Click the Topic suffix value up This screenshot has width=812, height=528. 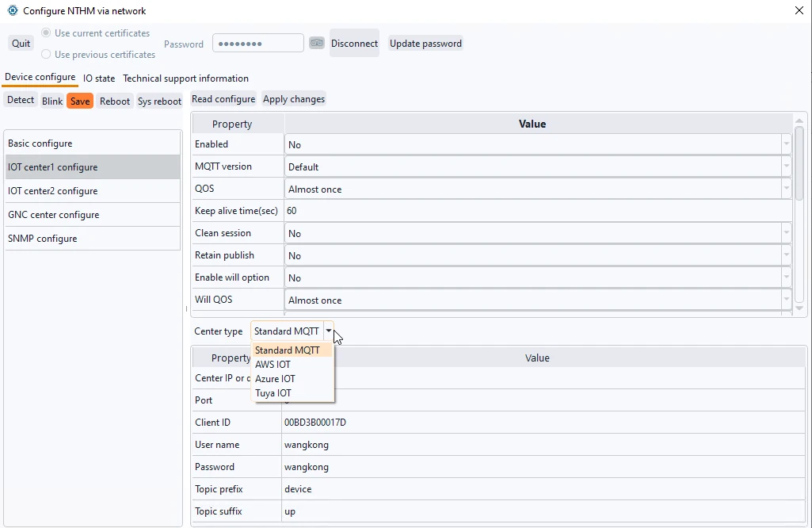543,511
